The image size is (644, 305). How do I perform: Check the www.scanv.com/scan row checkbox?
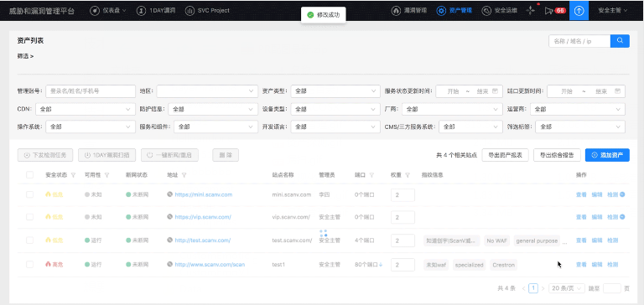[29, 264]
